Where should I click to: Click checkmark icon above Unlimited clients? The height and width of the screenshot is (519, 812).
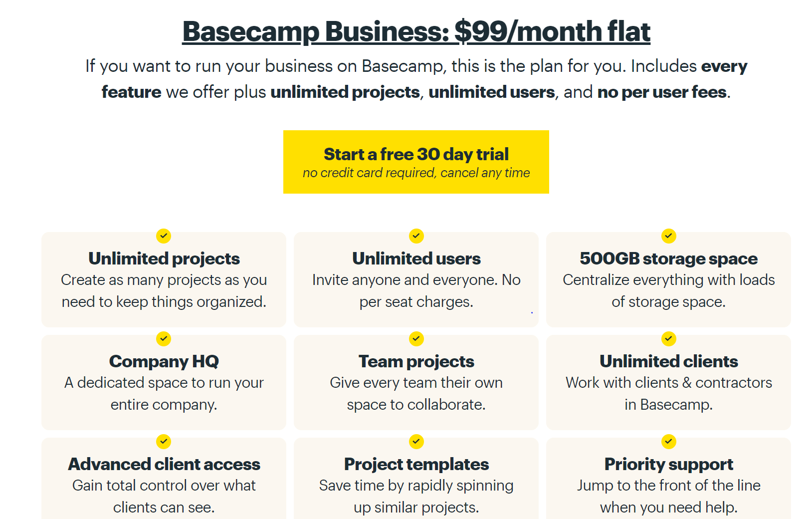click(x=669, y=339)
